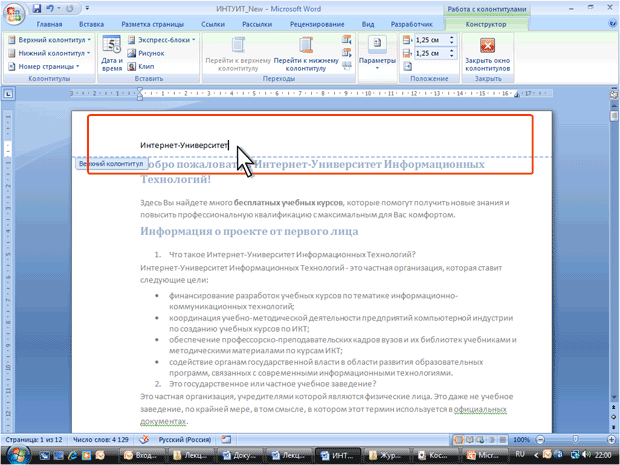Viewport: 620px width, 465px height.
Task: Toggle the ruler display button above scrollbar
Action: (x=613, y=94)
